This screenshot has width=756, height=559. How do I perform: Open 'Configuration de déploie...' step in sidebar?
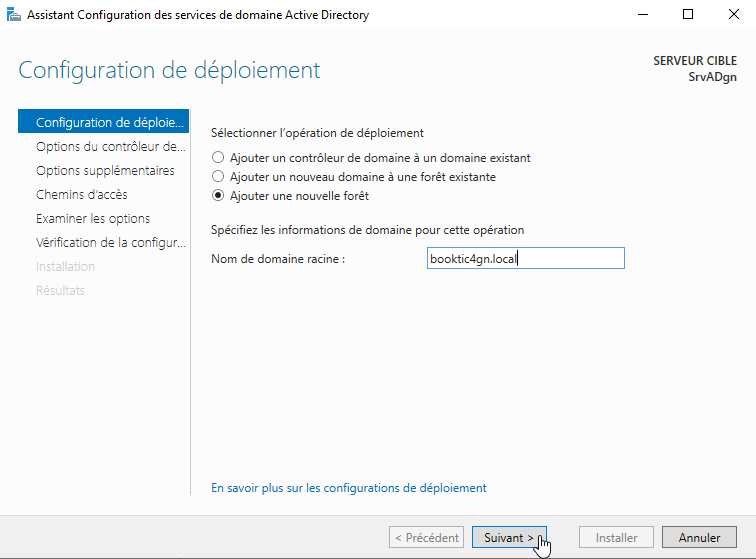click(103, 122)
